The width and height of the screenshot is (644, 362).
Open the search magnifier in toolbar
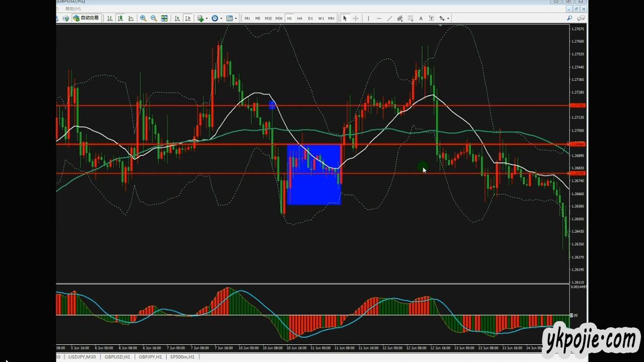[569, 18]
